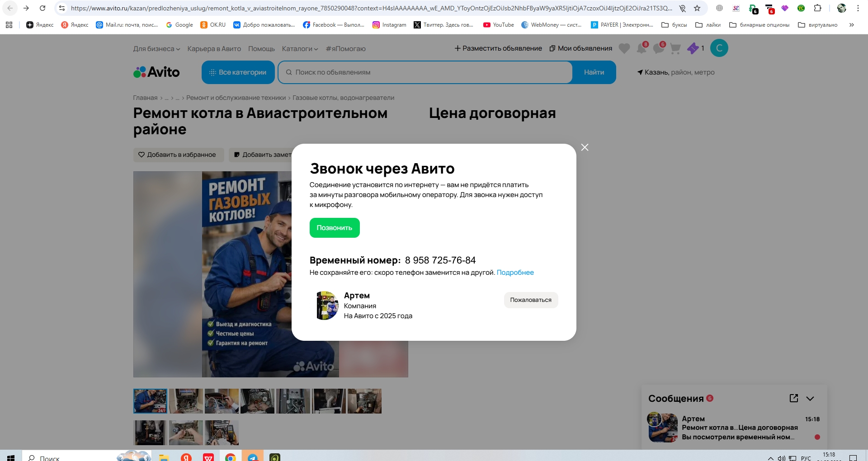Open the Instagram bookmark
The image size is (868, 461).
point(389,25)
